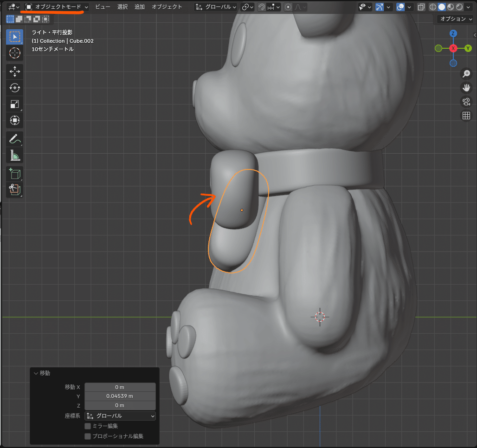
Task: Choose the Scissor asset tool below Add Cube
Action: (14, 190)
